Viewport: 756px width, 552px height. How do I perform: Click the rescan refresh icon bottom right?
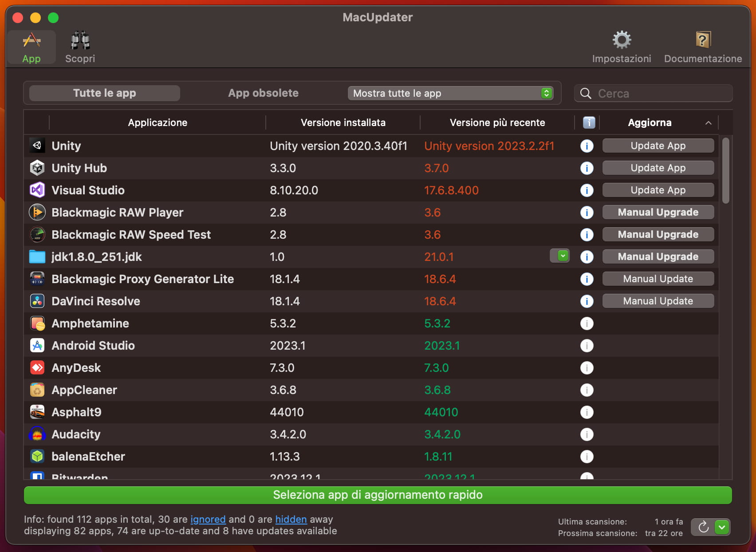click(x=704, y=527)
